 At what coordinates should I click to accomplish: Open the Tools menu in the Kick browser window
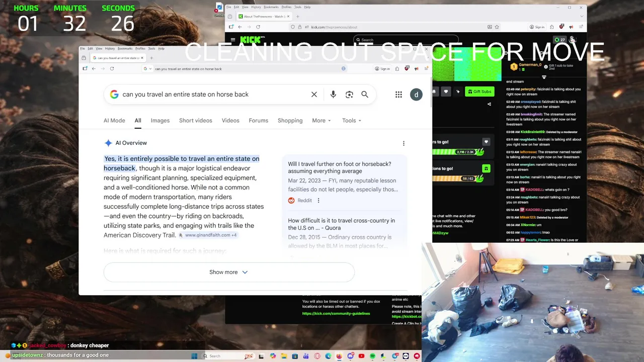(x=297, y=7)
